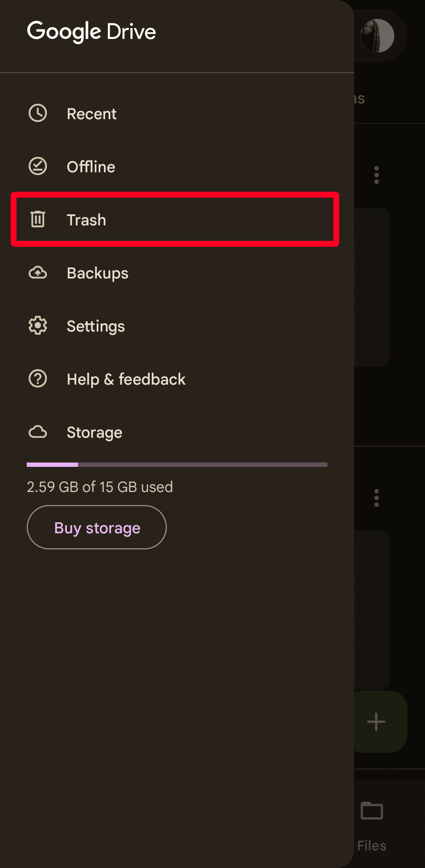Click the Recent clock icon
425x868 pixels.
(x=38, y=113)
